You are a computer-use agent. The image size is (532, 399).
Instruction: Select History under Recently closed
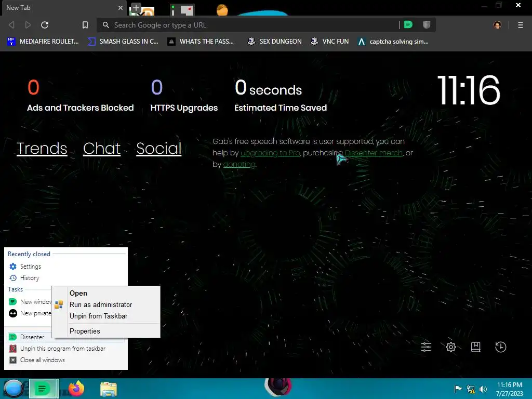click(x=66, y=278)
